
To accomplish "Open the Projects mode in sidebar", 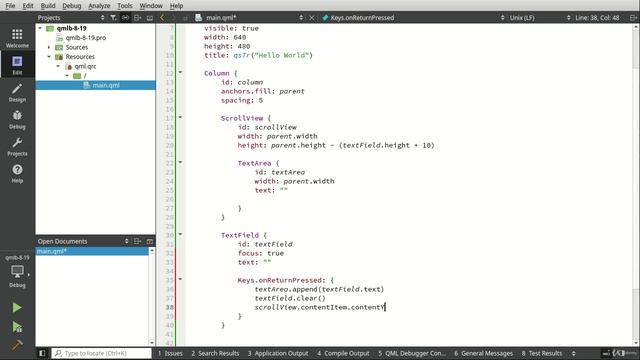I will (17, 147).
